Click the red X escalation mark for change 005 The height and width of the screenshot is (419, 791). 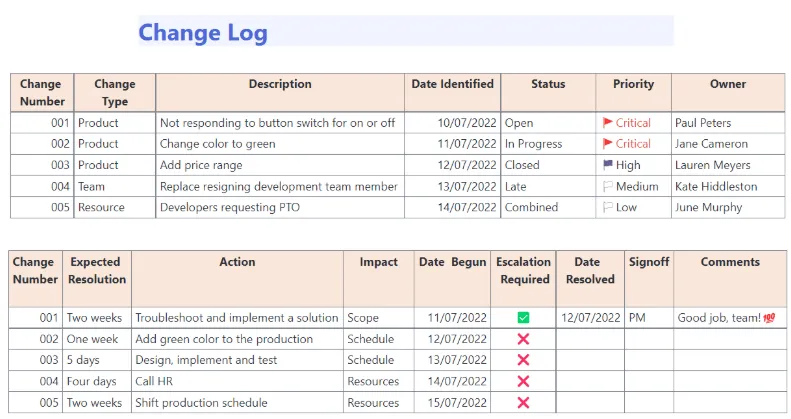click(523, 402)
